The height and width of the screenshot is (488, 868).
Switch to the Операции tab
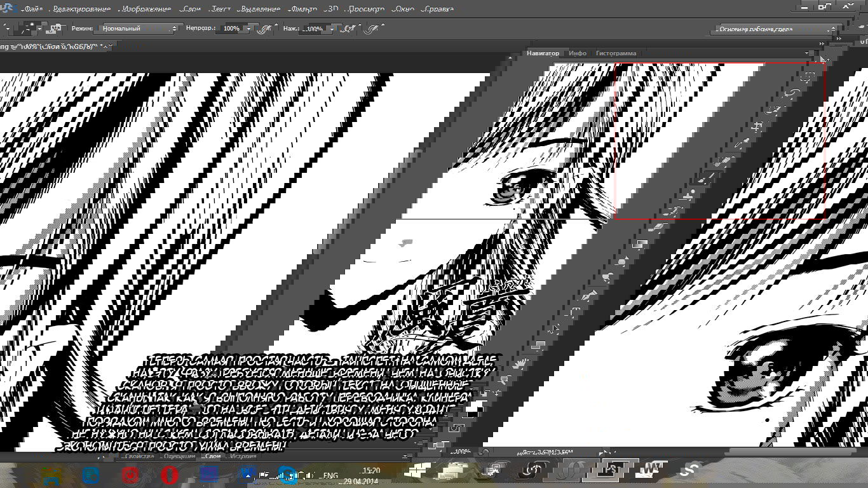180,456
